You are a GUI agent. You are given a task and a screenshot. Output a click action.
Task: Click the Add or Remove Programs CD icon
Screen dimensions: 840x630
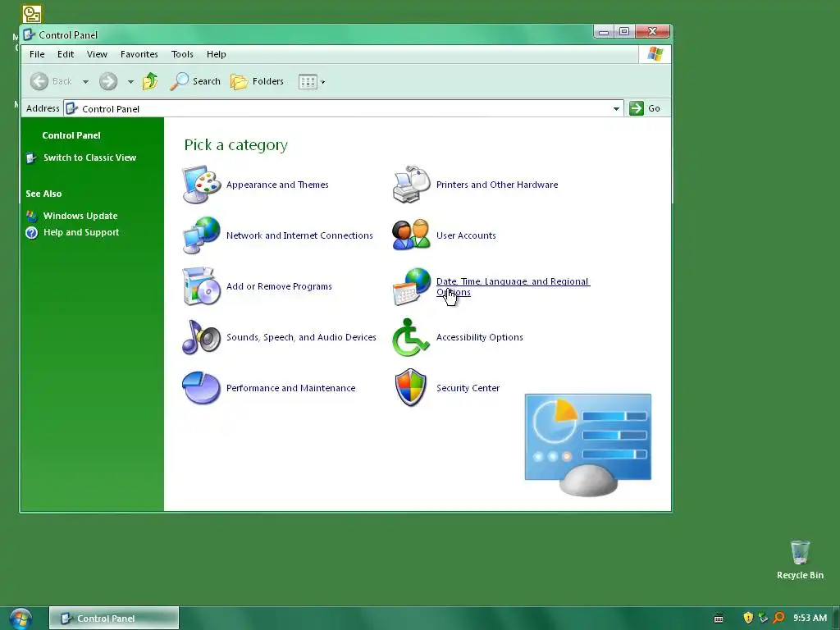[202, 286]
